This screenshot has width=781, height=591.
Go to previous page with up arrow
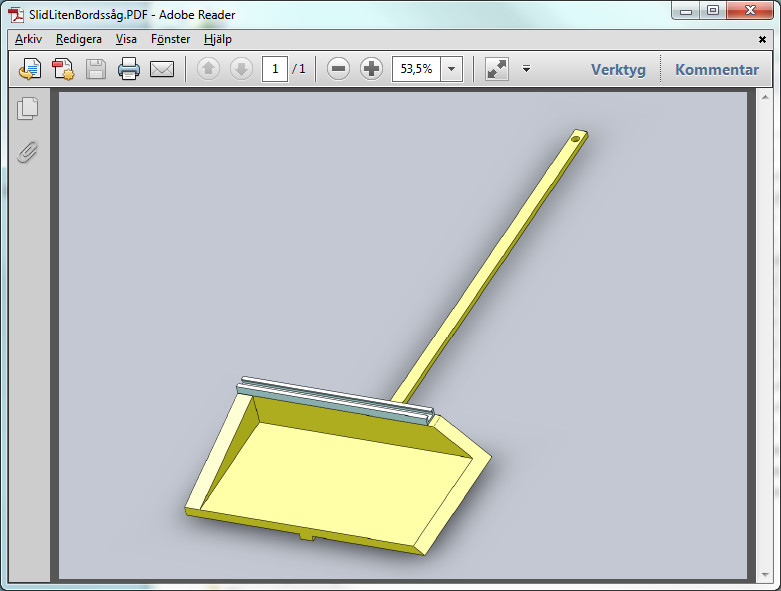click(208, 69)
